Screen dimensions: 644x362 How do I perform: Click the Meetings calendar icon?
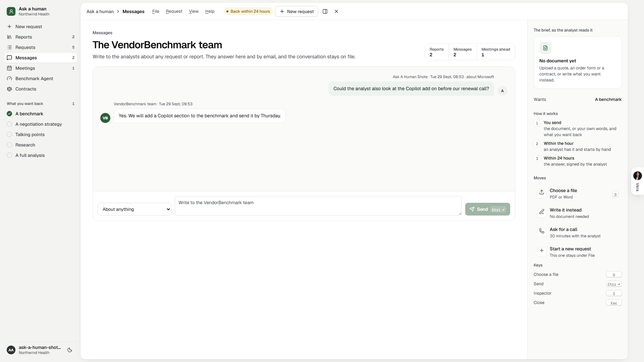pos(9,68)
